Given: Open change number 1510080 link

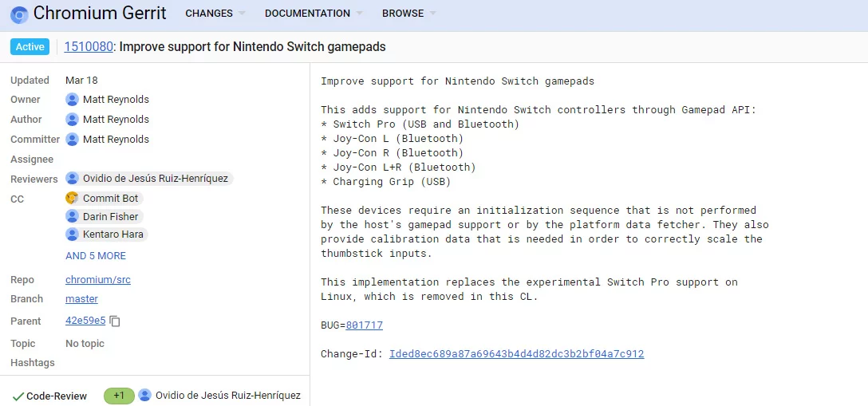Looking at the screenshot, I should click(x=89, y=47).
